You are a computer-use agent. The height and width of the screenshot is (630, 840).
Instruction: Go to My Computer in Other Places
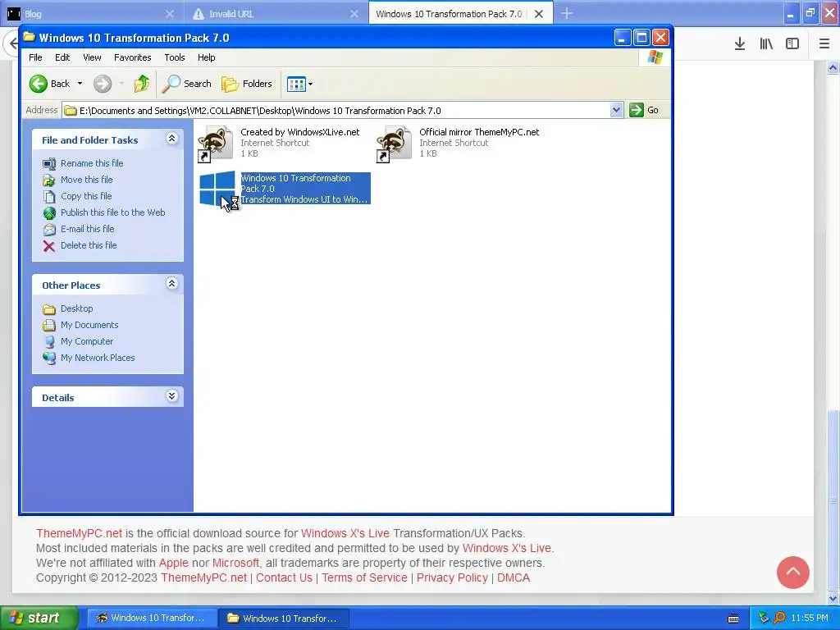[x=87, y=341]
